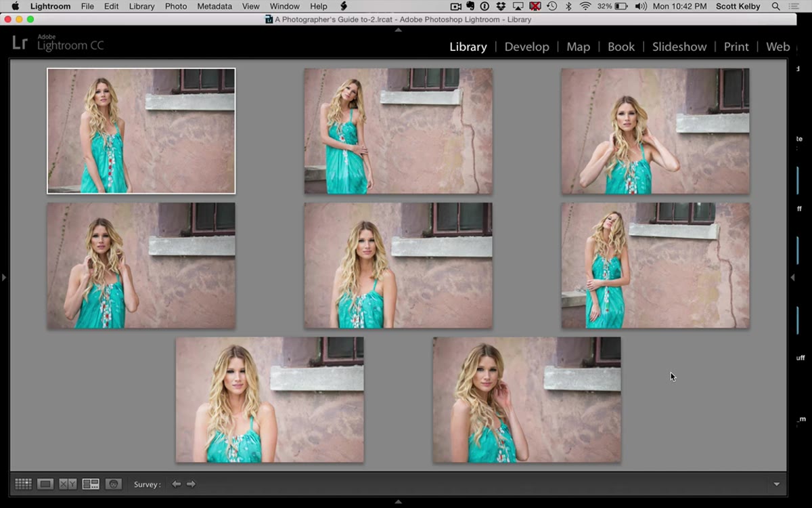Image resolution: width=812 pixels, height=508 pixels.
Task: Open the Bluetooth menu
Action: pos(568,6)
